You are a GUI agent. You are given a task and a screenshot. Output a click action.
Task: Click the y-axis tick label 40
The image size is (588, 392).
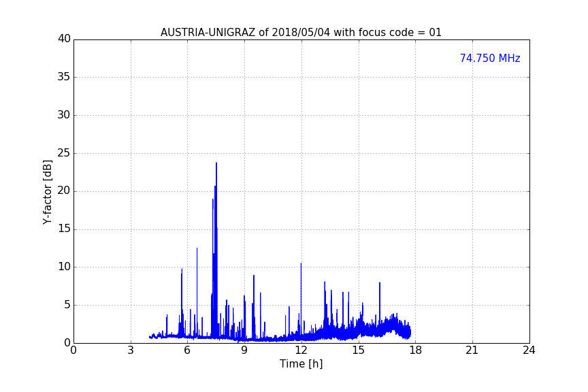[x=64, y=39]
